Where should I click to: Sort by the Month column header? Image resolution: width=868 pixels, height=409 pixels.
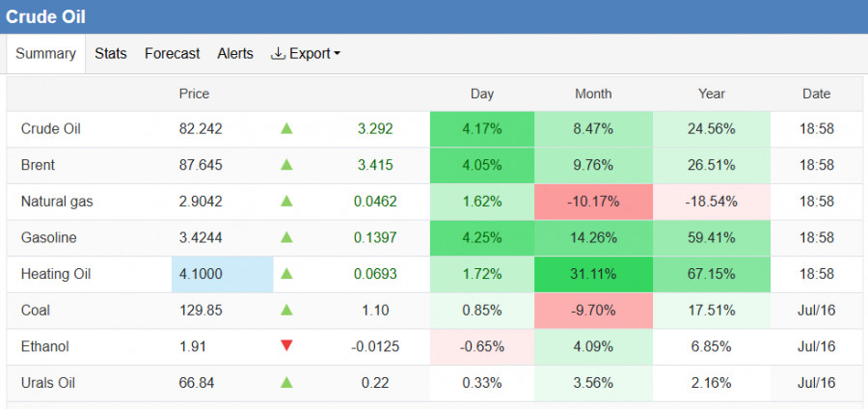click(x=593, y=95)
